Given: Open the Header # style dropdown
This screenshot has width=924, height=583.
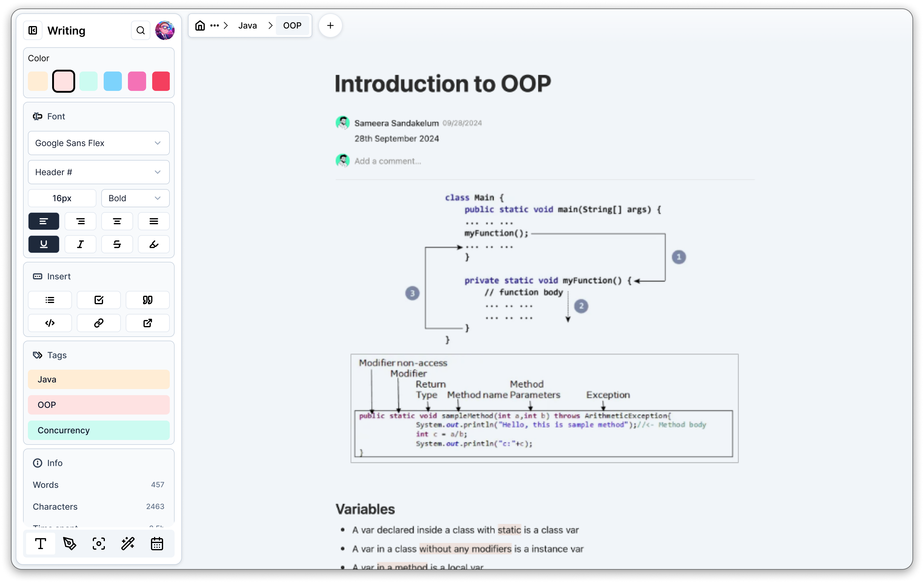Looking at the screenshot, I should [x=99, y=172].
